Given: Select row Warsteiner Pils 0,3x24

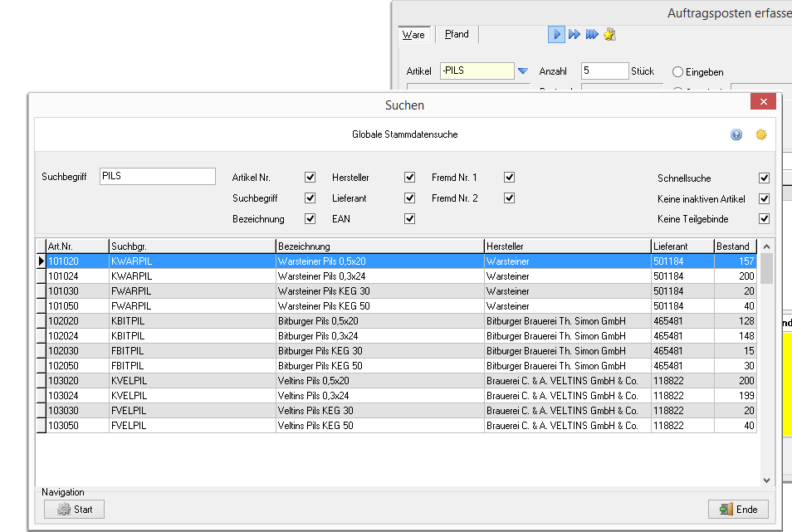Looking at the screenshot, I should click(x=402, y=276).
